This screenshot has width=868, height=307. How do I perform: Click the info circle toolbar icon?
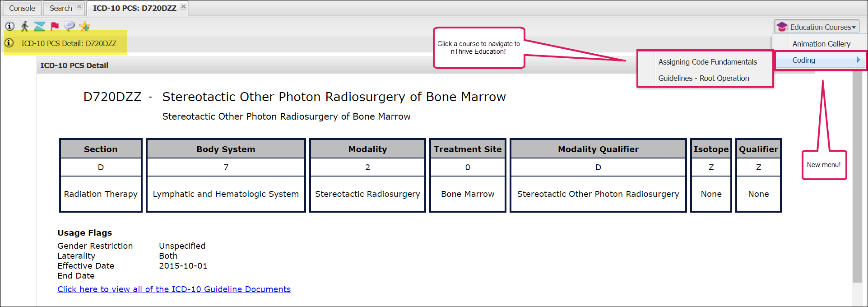pyautogui.click(x=9, y=26)
